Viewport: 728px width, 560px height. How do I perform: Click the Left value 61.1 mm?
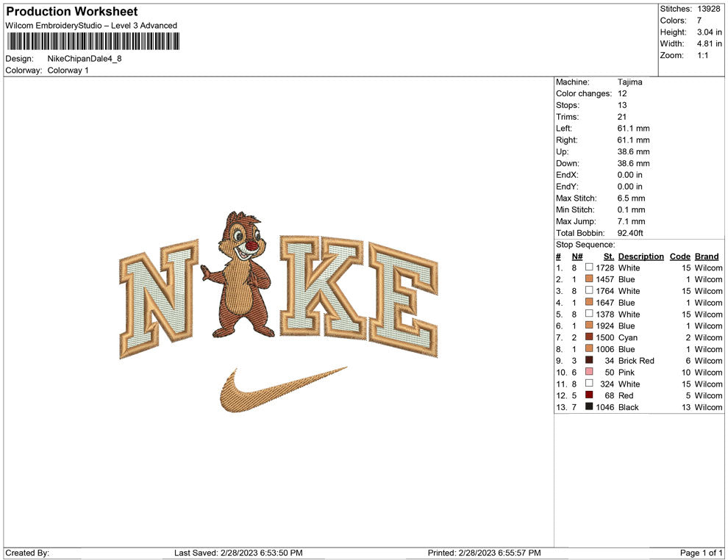pos(633,129)
